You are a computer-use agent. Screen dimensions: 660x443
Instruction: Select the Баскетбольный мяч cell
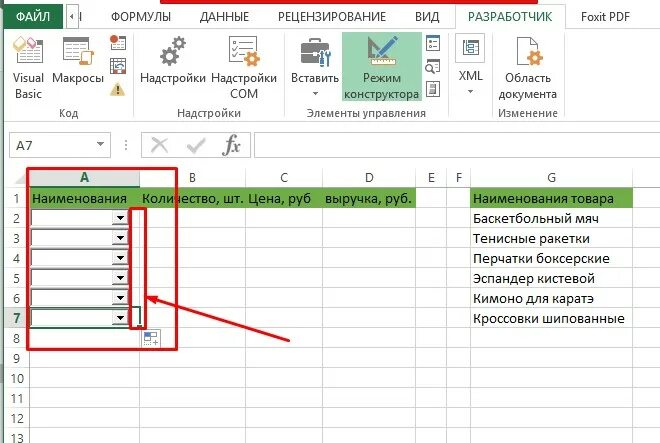[551, 218]
